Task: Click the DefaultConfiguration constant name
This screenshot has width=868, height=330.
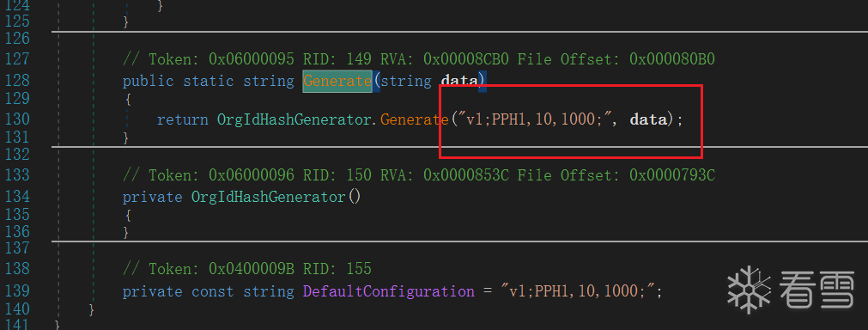Action: click(x=389, y=291)
